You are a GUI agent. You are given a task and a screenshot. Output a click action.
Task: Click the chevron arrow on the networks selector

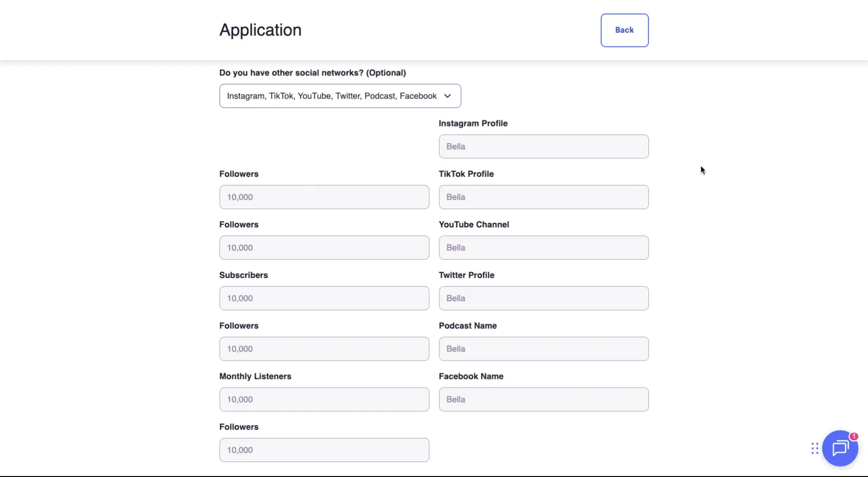point(447,96)
